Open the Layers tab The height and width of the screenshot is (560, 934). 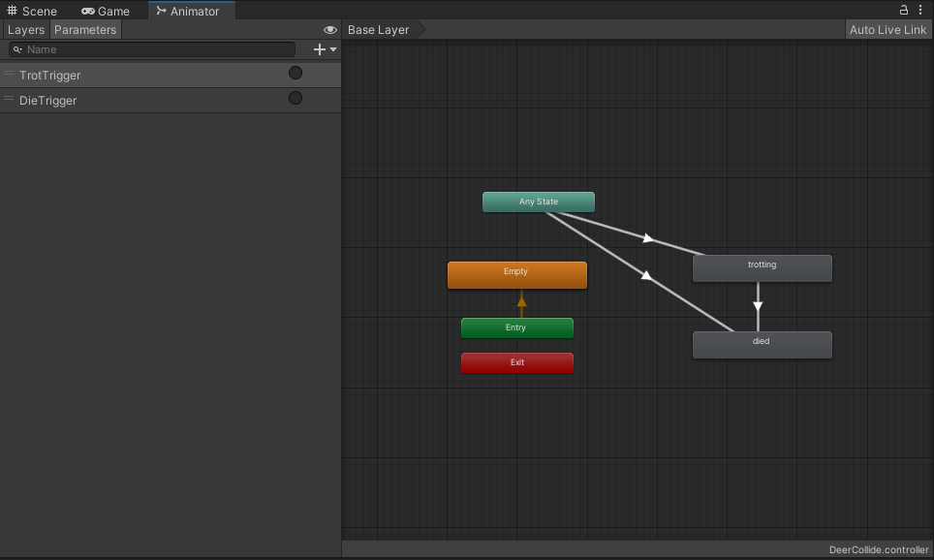pyautogui.click(x=25, y=30)
